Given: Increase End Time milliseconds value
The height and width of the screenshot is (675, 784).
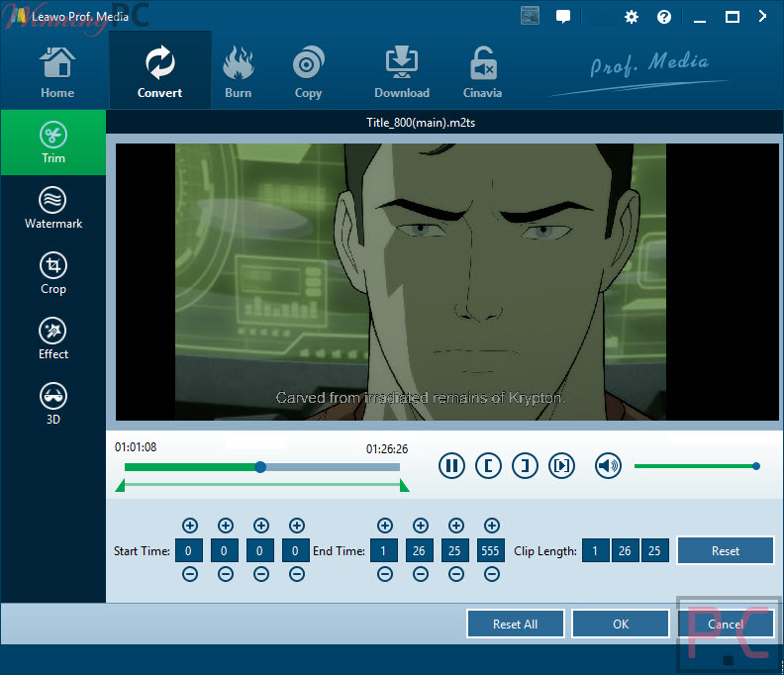Looking at the screenshot, I should point(492,526).
